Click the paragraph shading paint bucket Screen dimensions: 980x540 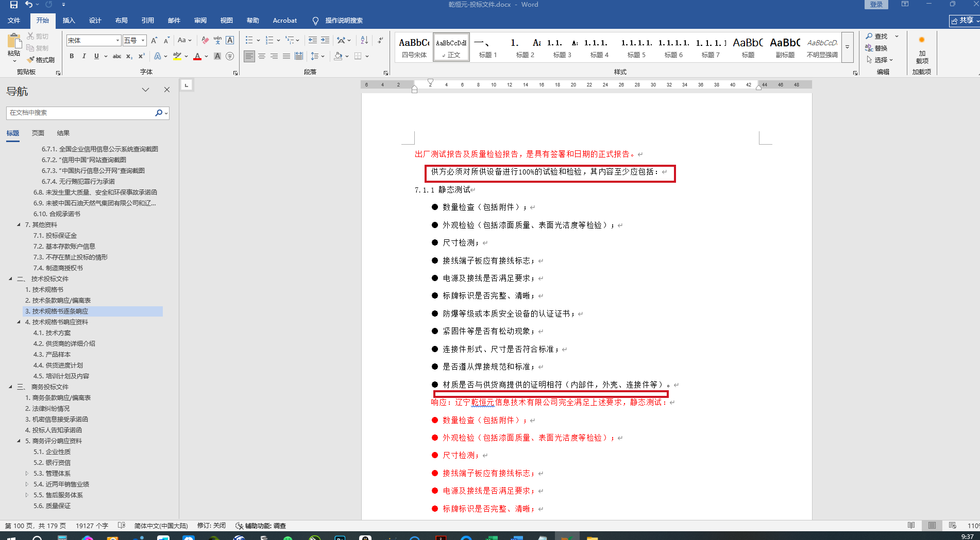338,56
